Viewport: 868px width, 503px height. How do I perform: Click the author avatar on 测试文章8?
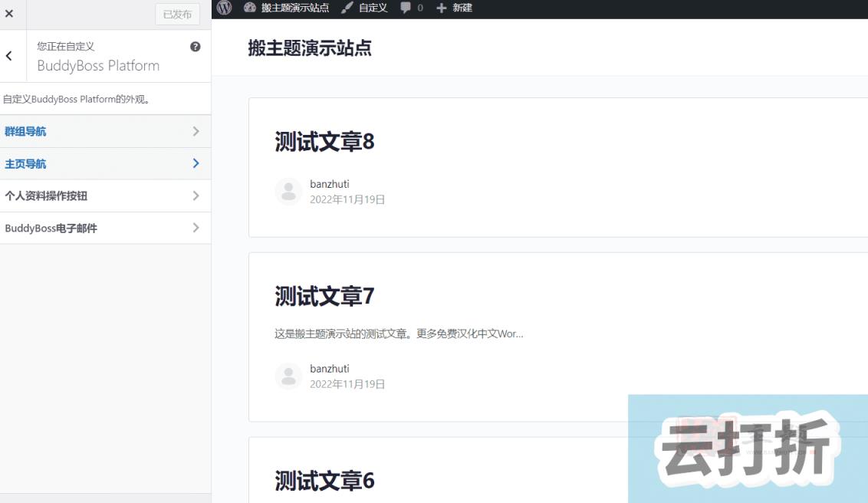click(x=288, y=192)
